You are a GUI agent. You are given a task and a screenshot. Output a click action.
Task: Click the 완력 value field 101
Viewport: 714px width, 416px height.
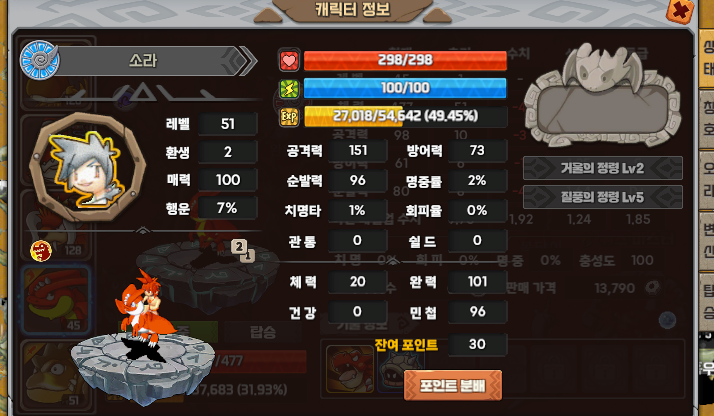click(477, 282)
